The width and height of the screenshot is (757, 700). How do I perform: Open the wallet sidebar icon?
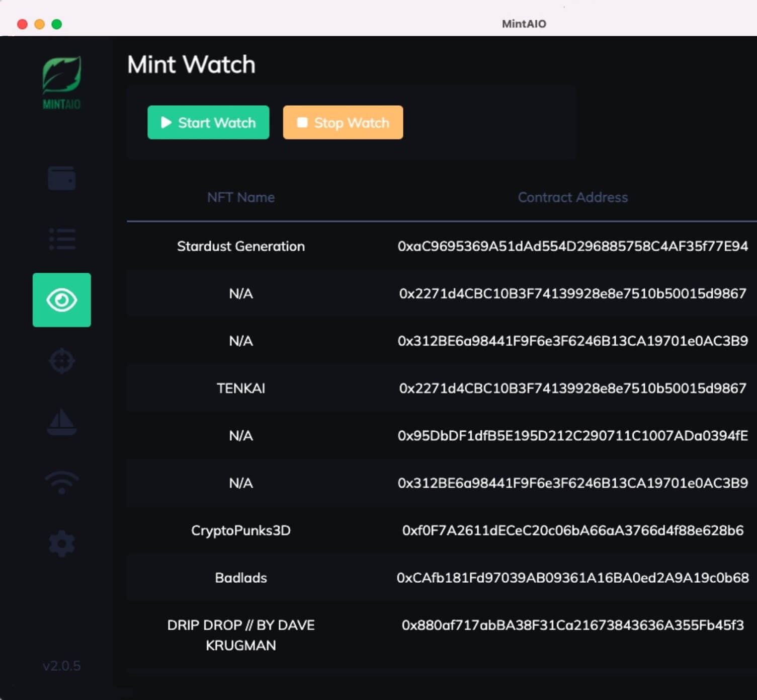point(62,179)
